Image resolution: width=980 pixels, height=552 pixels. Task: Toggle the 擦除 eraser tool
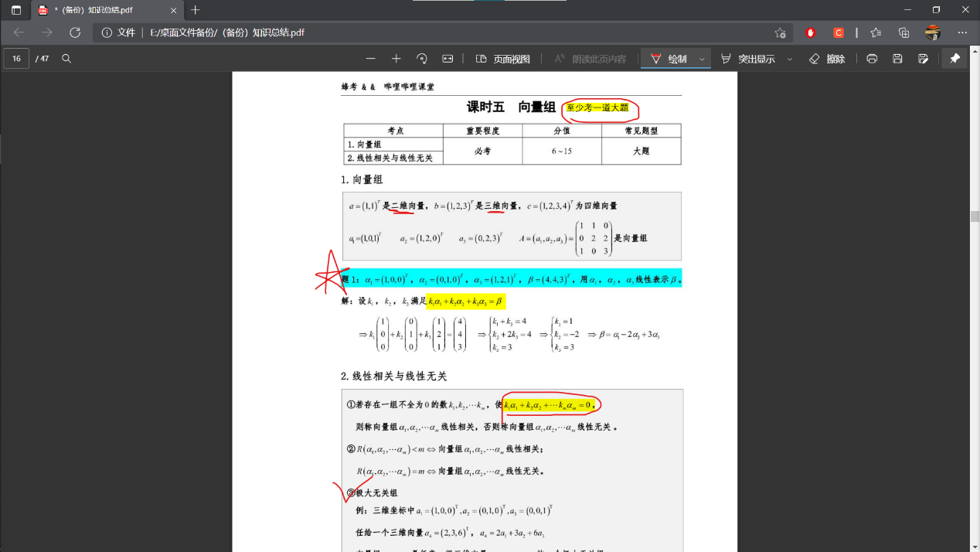[x=827, y=59]
